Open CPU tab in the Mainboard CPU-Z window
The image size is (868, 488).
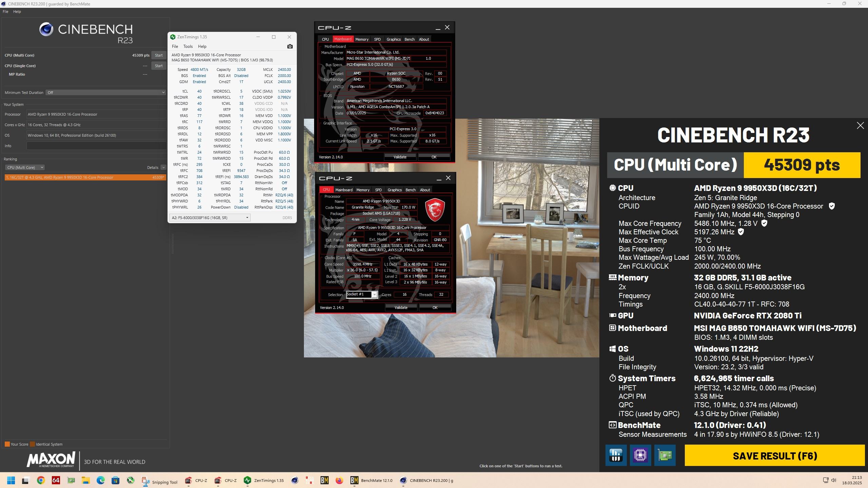coord(325,39)
